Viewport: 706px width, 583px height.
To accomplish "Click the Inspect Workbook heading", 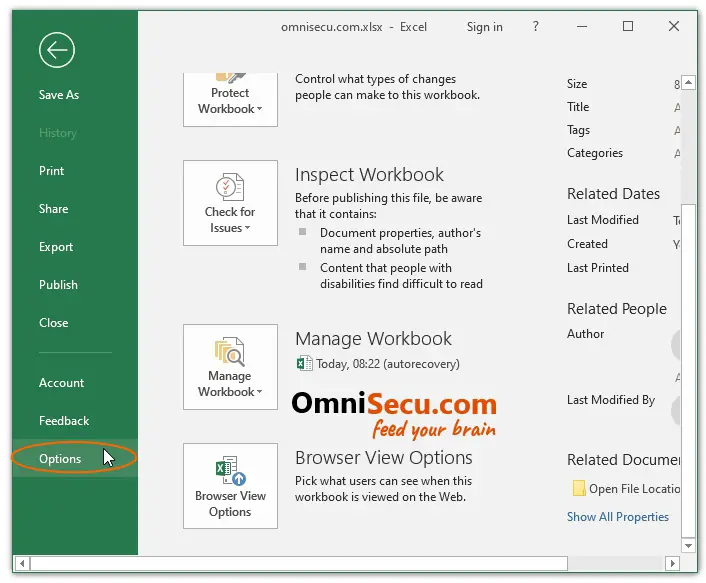I will [x=369, y=175].
